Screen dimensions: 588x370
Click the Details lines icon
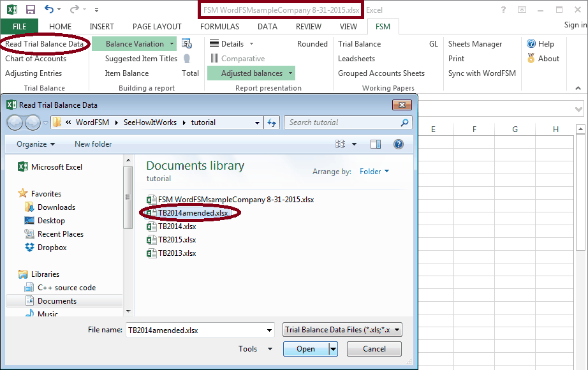tap(214, 43)
